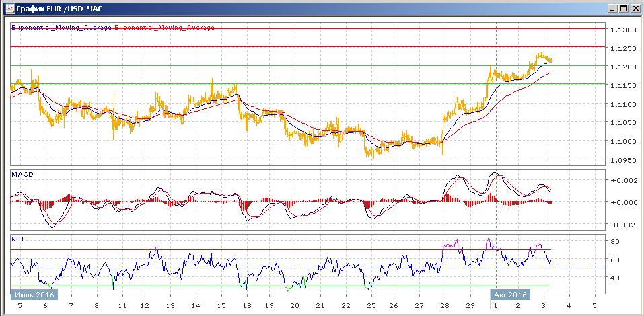This screenshot has height=316, width=644.
Task: Click the window title 'График EUR /USD ЧАС'
Action: (x=59, y=8)
